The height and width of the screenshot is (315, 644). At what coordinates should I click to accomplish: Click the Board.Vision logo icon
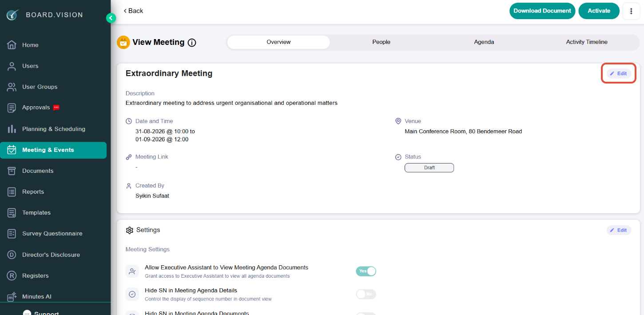click(x=12, y=15)
